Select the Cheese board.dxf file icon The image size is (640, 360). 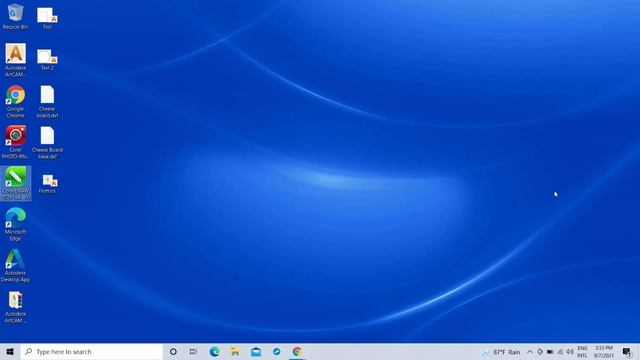pyautogui.click(x=47, y=102)
